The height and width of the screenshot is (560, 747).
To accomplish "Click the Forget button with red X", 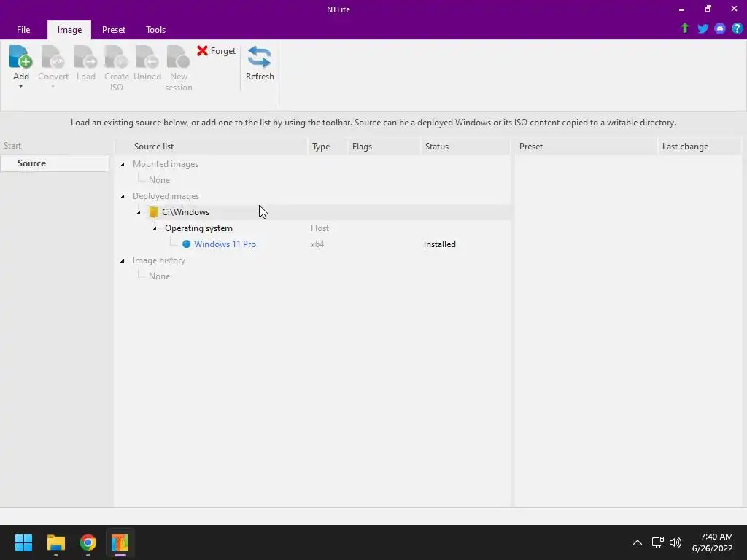I will tap(216, 51).
